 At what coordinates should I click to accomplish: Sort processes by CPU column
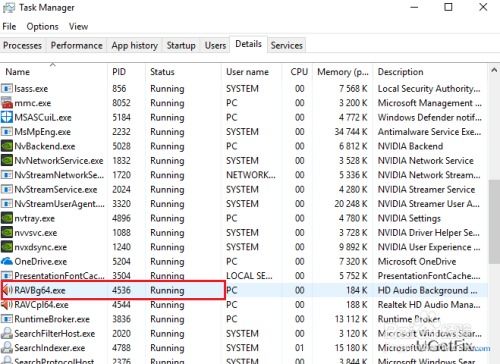pos(299,72)
